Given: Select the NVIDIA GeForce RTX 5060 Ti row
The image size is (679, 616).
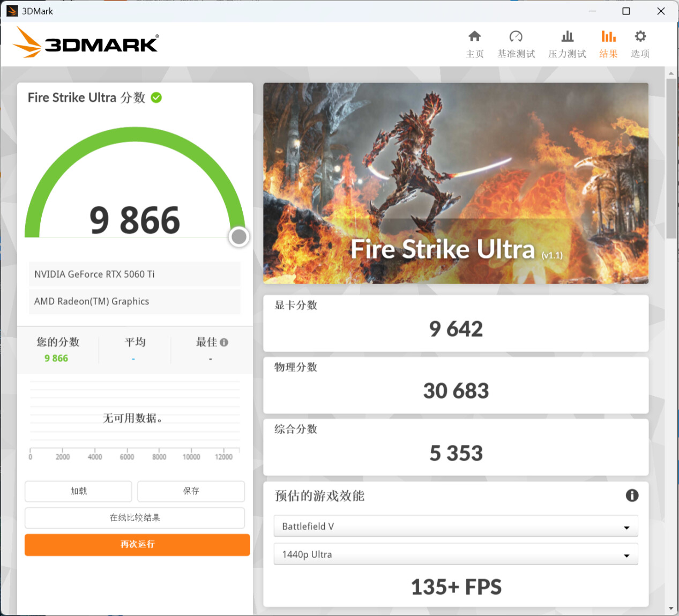Looking at the screenshot, I should [x=134, y=274].
